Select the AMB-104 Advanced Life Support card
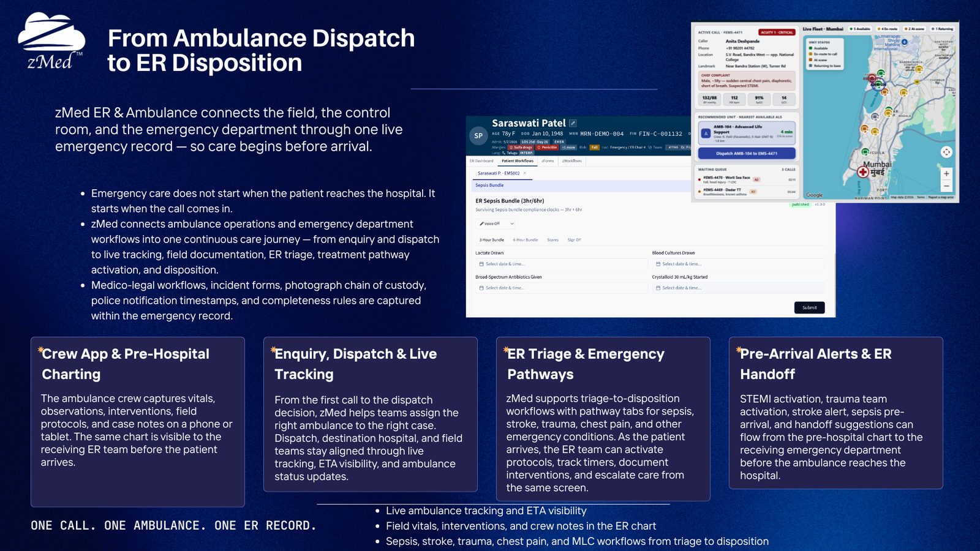980x551 pixels. click(747, 133)
